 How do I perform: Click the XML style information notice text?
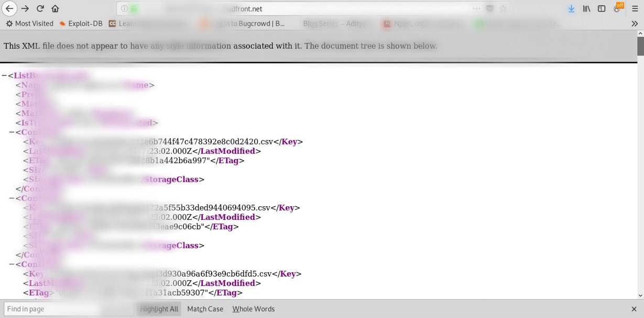click(220, 46)
